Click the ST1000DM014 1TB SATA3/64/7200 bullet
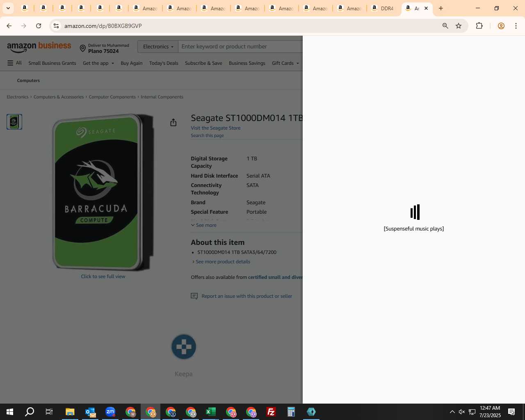The image size is (525, 420). point(237,252)
